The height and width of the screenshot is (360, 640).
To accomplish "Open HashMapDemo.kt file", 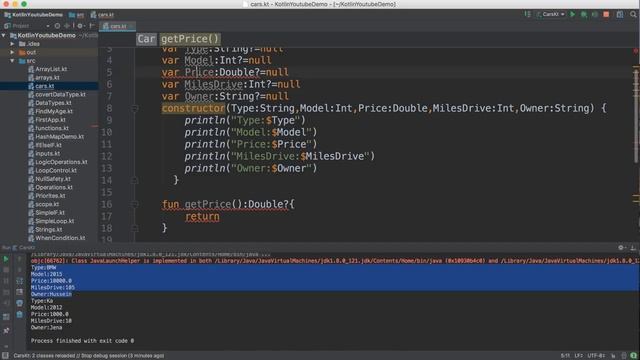I will point(59,137).
